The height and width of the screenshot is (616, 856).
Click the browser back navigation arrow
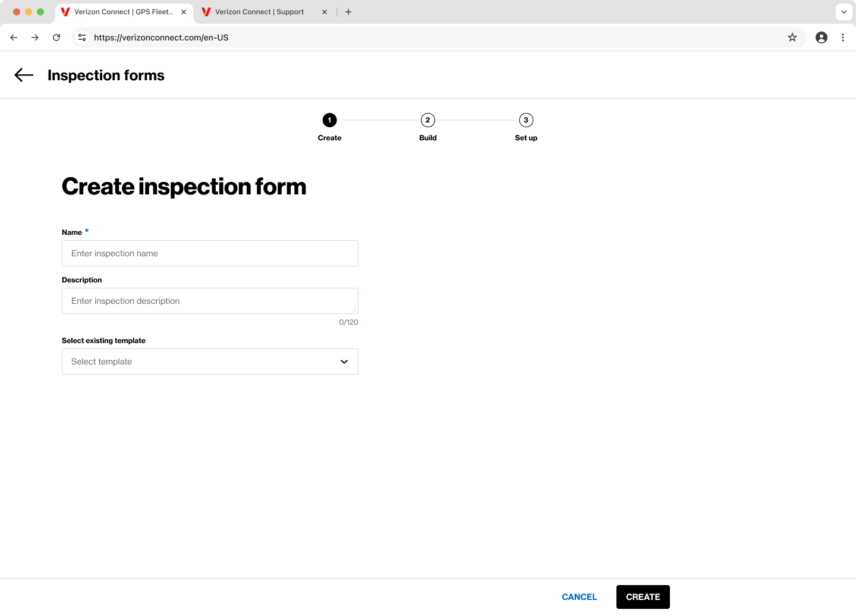(14, 37)
